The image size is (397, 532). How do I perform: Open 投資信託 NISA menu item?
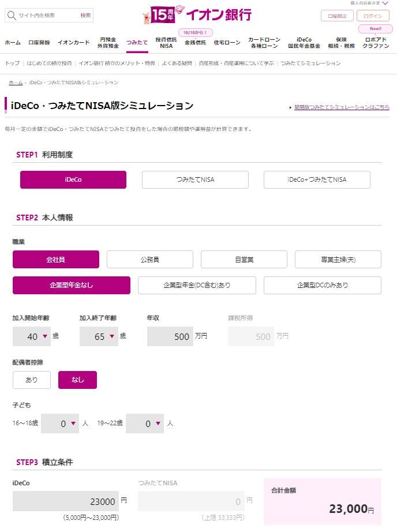pos(166,43)
